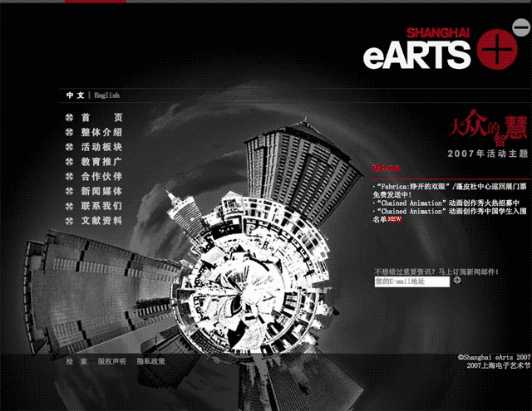Click the round bullet icon beside 新闻媒体
Screen dimensions: 532x411
click(69, 191)
